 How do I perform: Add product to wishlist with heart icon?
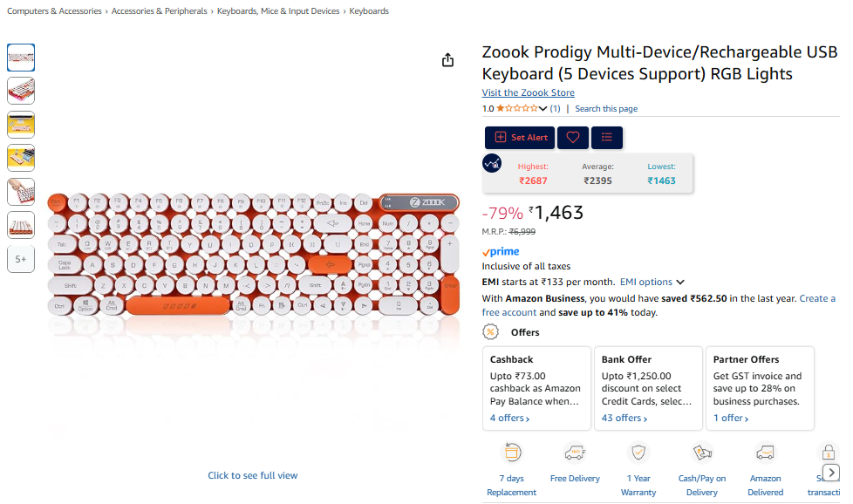(573, 138)
